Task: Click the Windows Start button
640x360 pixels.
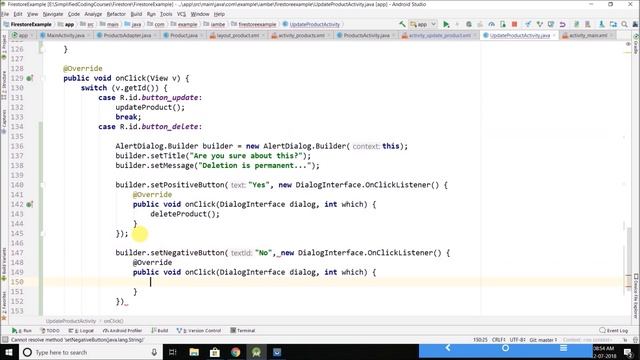Action: [x=9, y=352]
